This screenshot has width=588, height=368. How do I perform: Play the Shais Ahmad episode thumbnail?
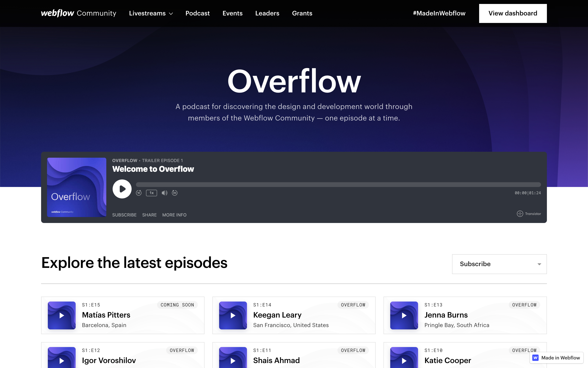pyautogui.click(x=233, y=358)
